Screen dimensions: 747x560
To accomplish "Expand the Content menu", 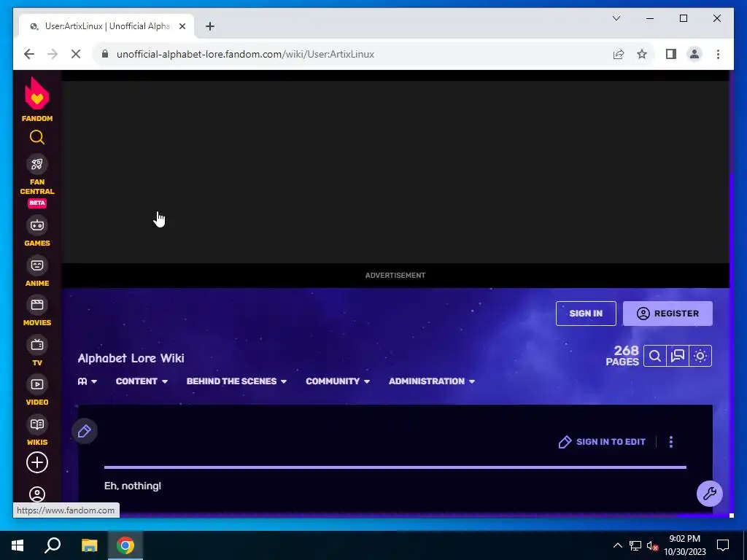I will tap(142, 381).
